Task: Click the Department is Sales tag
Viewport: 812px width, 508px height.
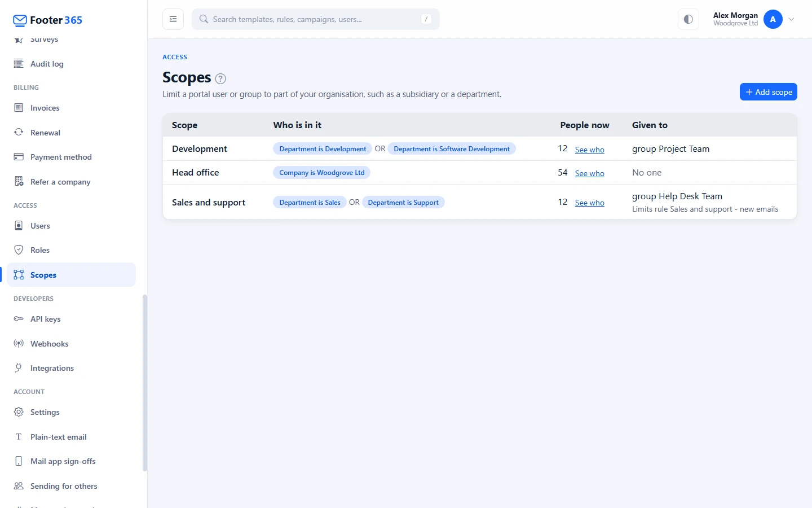Action: 310,203
